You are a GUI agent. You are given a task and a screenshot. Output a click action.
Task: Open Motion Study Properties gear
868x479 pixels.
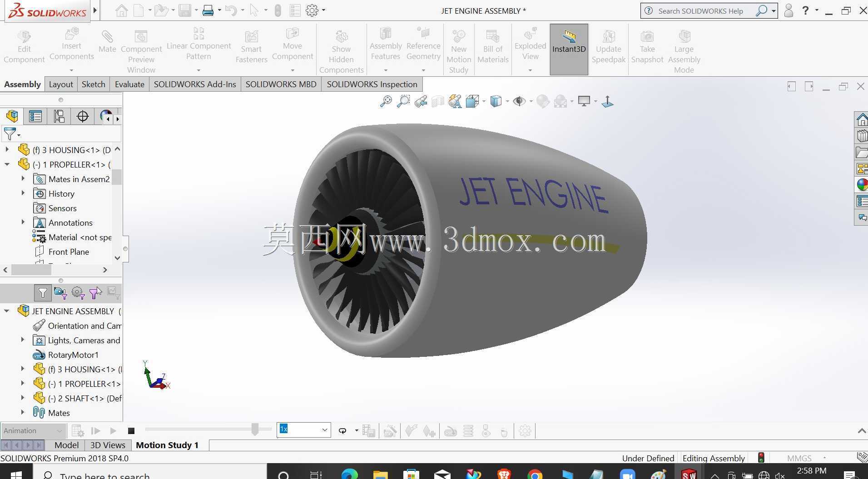(x=525, y=430)
